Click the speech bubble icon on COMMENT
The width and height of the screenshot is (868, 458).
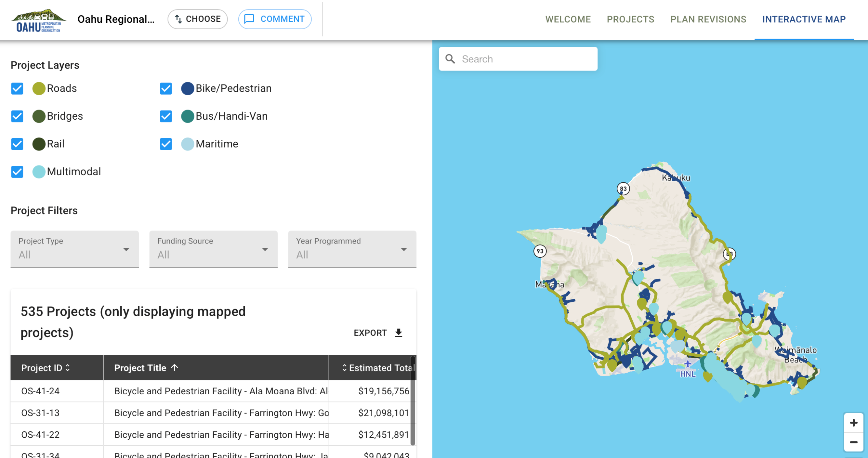point(249,19)
